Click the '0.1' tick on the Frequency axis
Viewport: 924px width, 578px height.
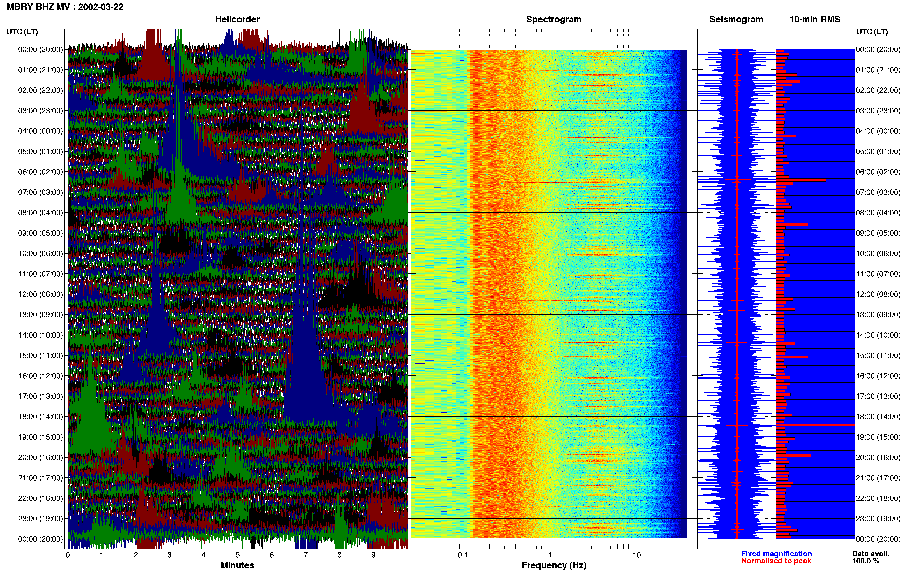(x=463, y=555)
